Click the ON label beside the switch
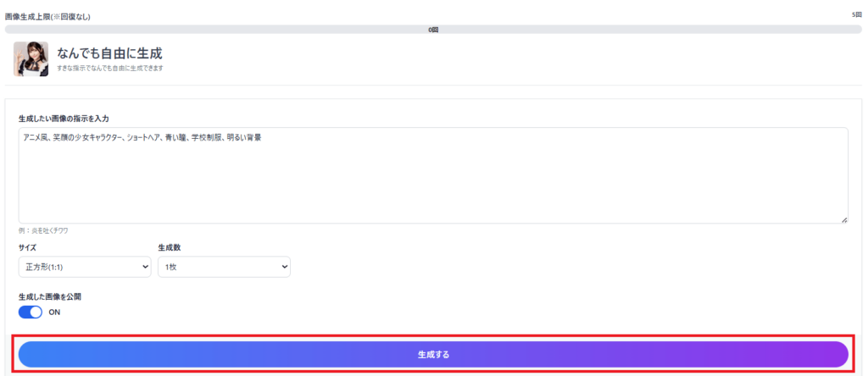This screenshot has height=376, width=868. click(x=54, y=312)
